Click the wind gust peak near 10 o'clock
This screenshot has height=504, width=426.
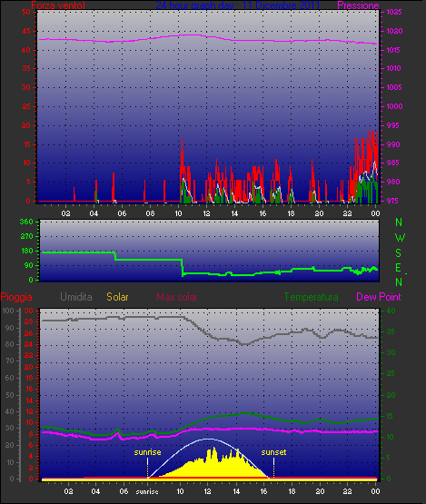[x=182, y=140]
